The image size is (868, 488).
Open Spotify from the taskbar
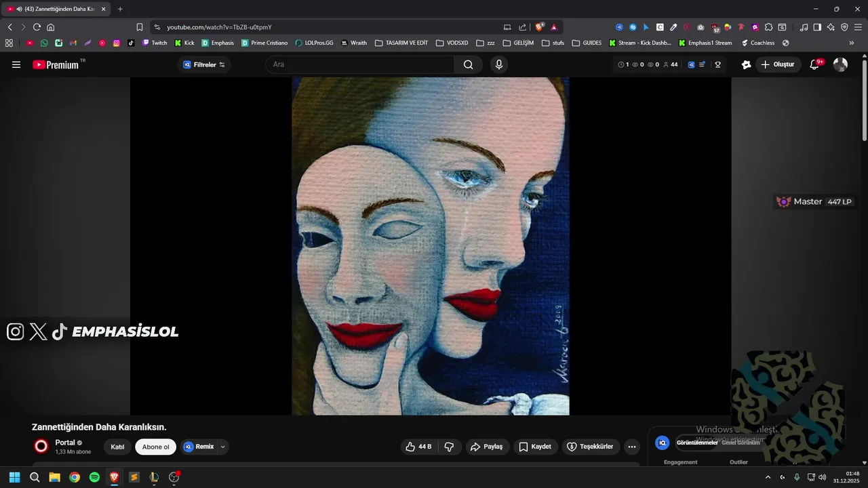pos(94,477)
